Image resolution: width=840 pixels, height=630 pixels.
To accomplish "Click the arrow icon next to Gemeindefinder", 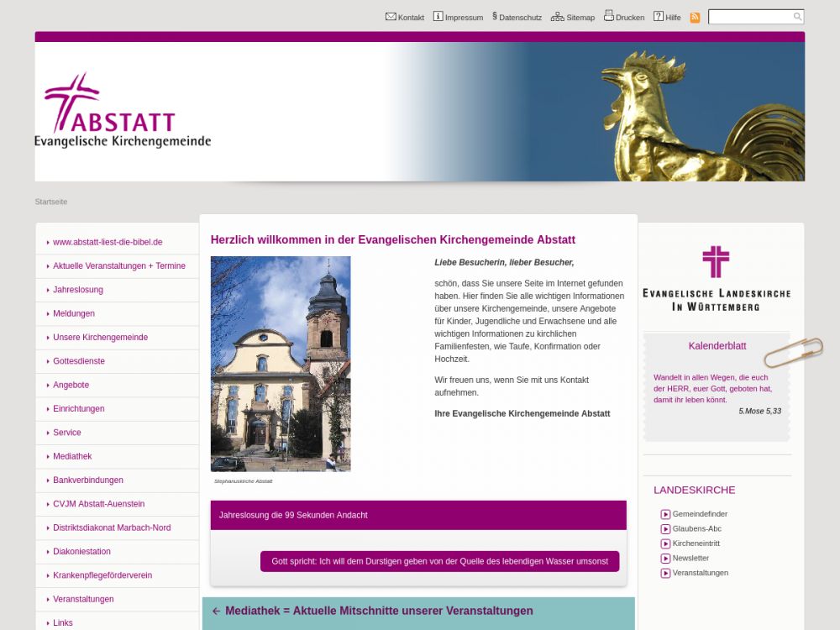I will pos(665,514).
